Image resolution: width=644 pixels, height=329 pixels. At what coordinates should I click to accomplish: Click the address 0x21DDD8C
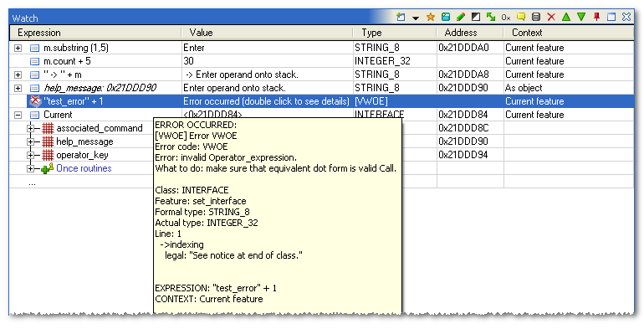pos(463,128)
